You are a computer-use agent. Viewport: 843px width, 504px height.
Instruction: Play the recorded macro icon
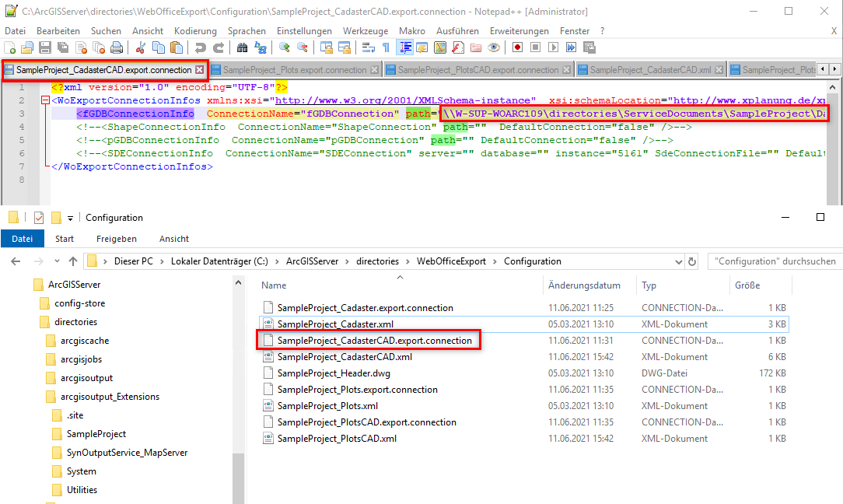tap(553, 47)
